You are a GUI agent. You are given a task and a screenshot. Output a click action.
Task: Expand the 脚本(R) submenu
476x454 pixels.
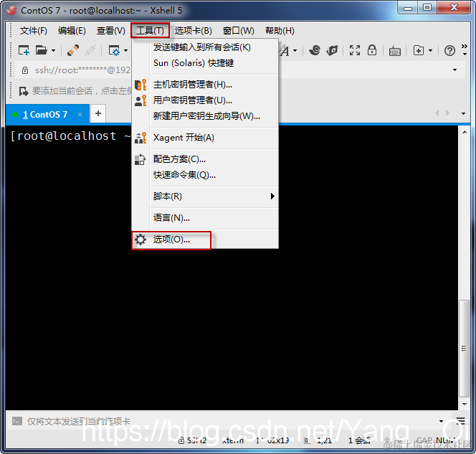tap(205, 197)
